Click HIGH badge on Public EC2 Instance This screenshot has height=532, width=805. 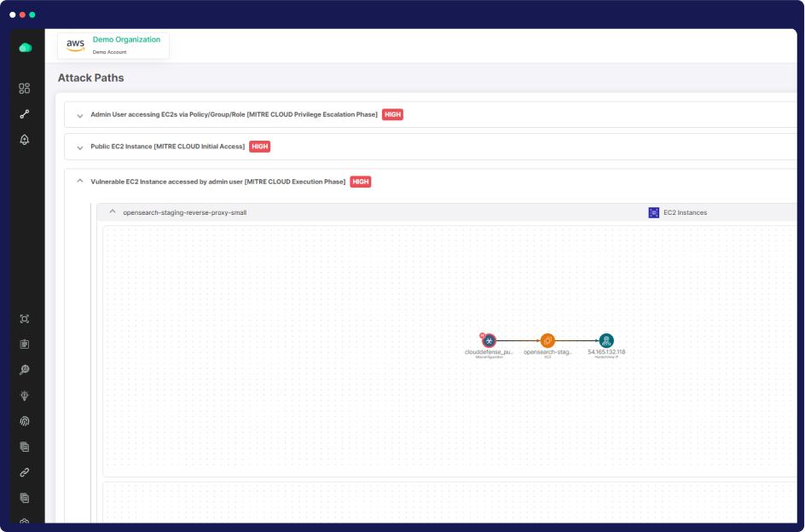click(x=260, y=147)
